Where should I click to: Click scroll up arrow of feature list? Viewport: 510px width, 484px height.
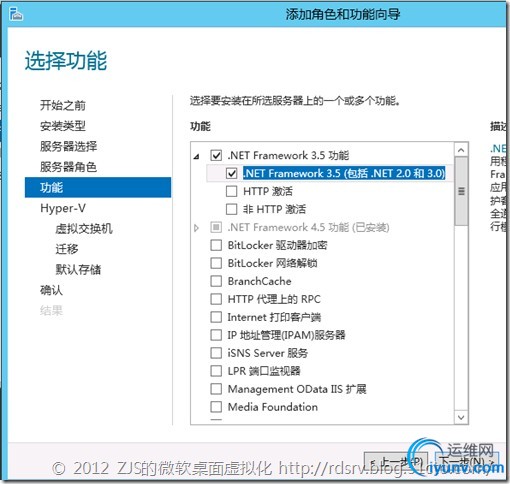461,150
